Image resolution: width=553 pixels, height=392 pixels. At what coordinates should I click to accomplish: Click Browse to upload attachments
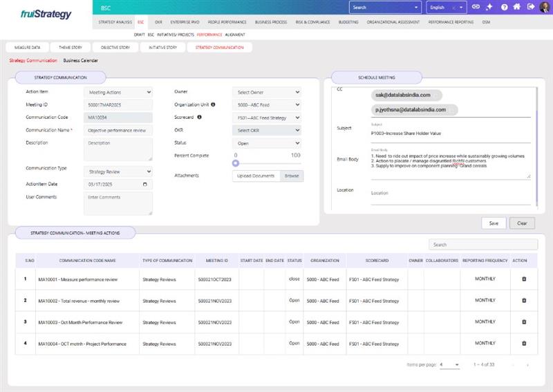(292, 176)
